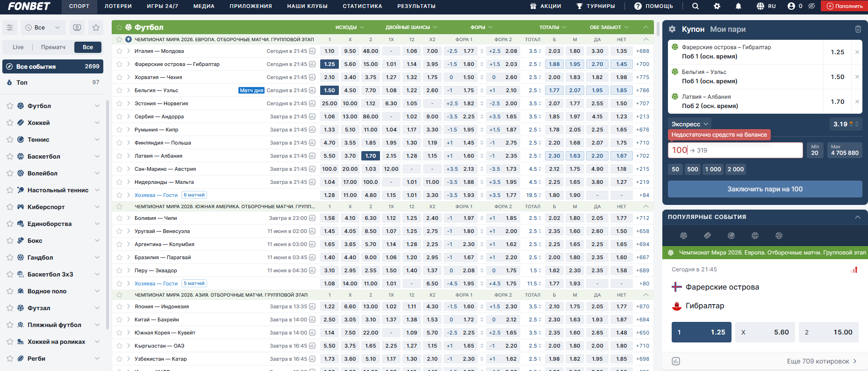Open stats chart icon in popular event
868x371 pixels.
coord(854,269)
